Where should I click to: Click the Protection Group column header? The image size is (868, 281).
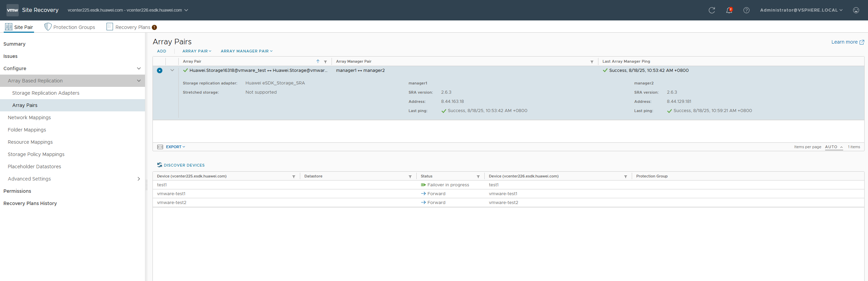pyautogui.click(x=652, y=176)
